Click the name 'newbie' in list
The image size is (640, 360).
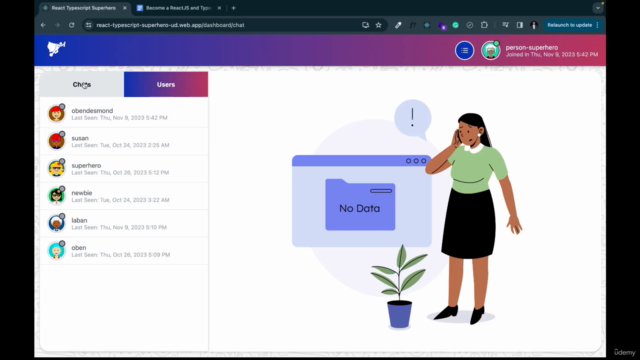pyautogui.click(x=82, y=193)
